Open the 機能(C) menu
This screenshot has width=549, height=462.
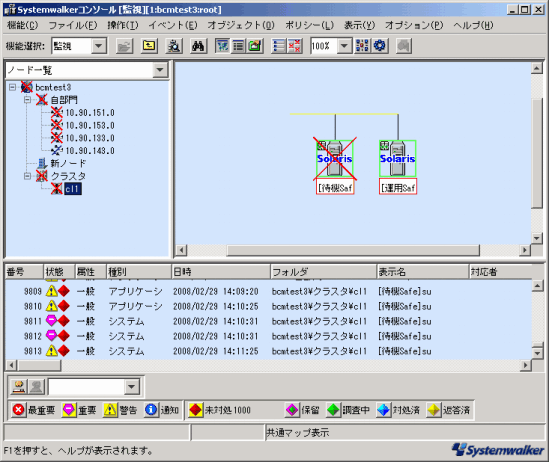click(x=22, y=25)
